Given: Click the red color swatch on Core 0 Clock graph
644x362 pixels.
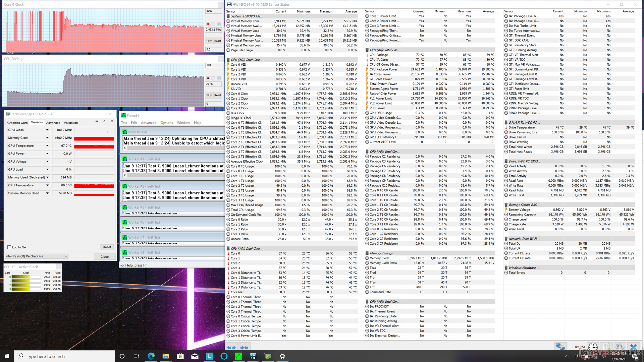Looking at the screenshot, I should [x=208, y=24].
